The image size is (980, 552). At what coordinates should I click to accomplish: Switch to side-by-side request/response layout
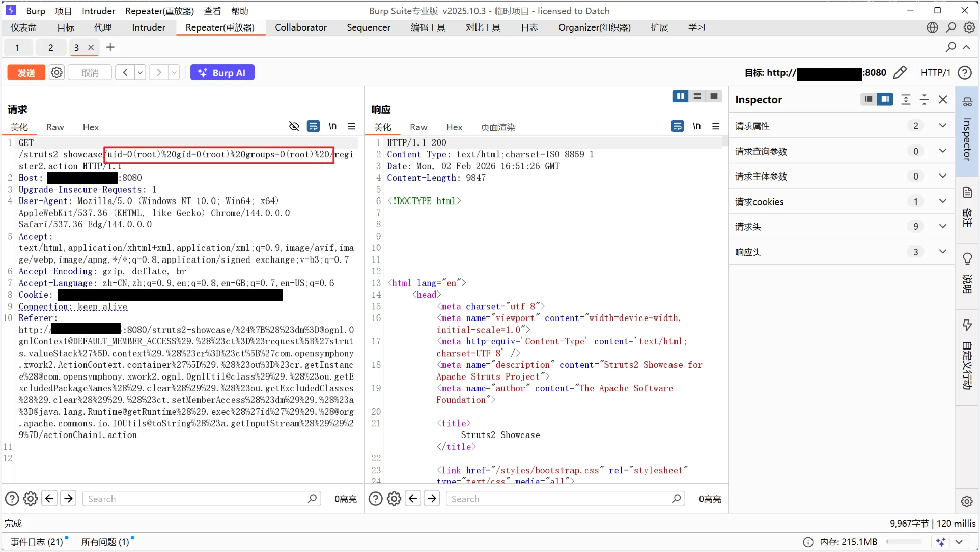pos(680,96)
